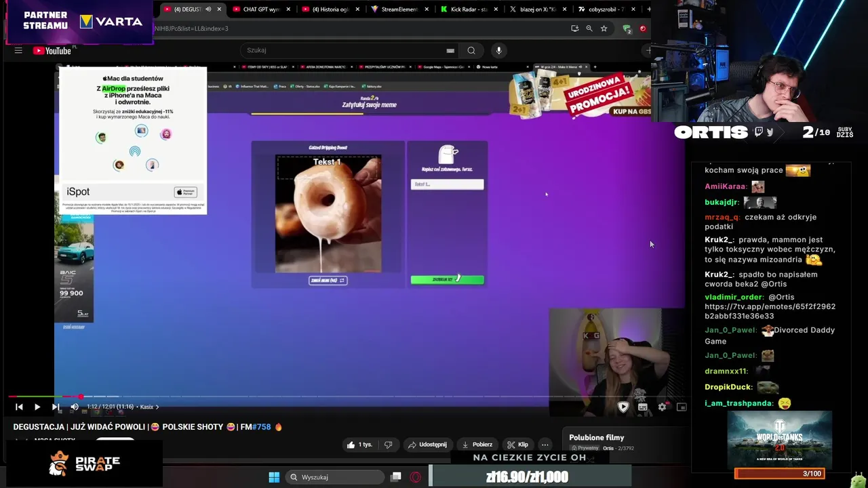Open more actions three-dots menu
Viewport: 868px width, 488px height.
click(545, 445)
